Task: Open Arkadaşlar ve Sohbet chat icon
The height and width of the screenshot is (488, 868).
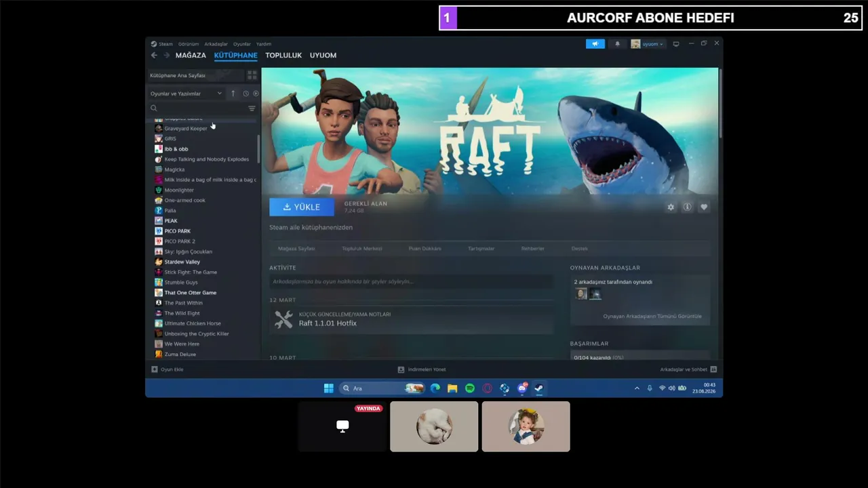Action: coord(713,369)
